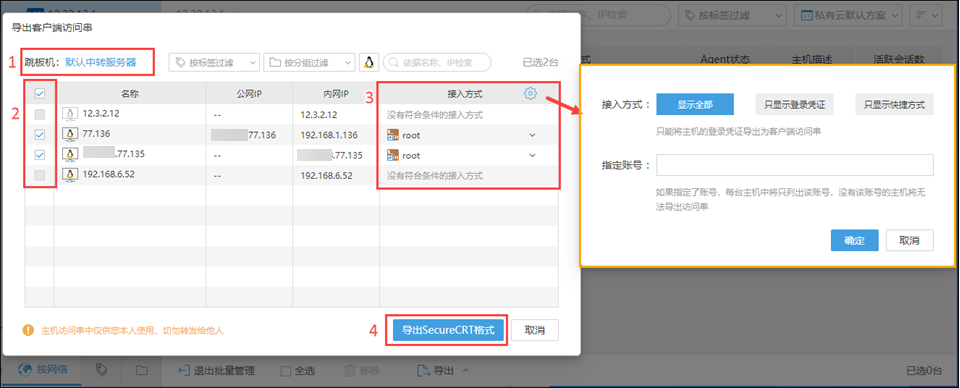The height and width of the screenshot is (388, 960).
Task: Confirm with the blue 确定 button
Action: coord(855,241)
